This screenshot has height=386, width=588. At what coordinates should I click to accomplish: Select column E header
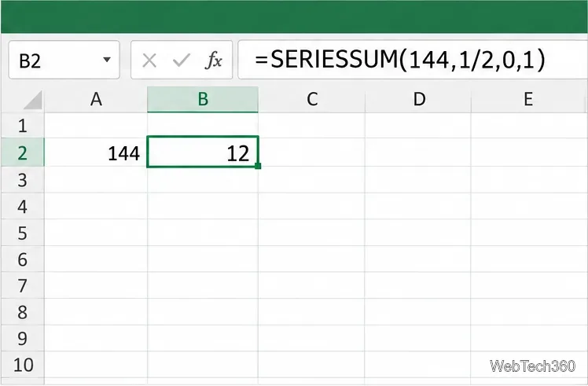(x=529, y=99)
